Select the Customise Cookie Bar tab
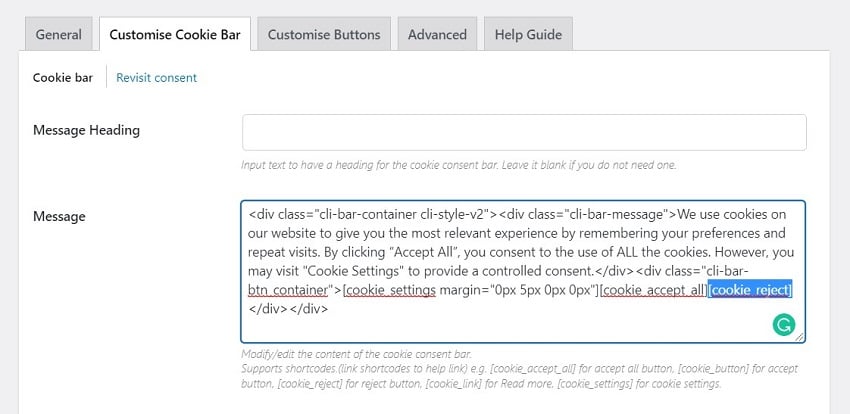Screen dimensions: 850x414 click(175, 34)
